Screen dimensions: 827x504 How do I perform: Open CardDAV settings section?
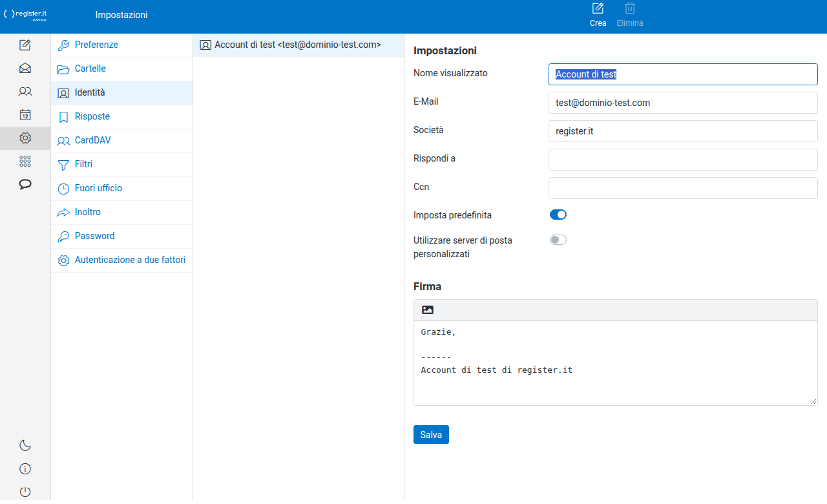[x=122, y=141]
